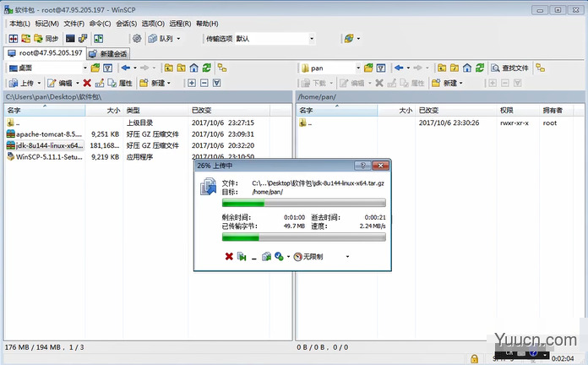
Task: Toggle the remote directory tree icon
Action: pyautogui.click(x=540, y=68)
